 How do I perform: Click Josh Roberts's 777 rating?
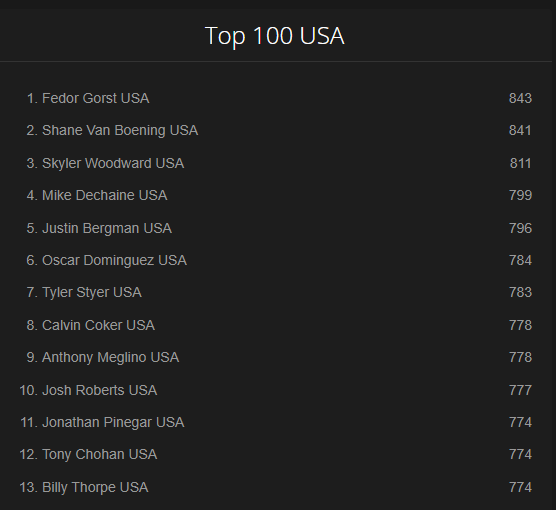coord(520,390)
